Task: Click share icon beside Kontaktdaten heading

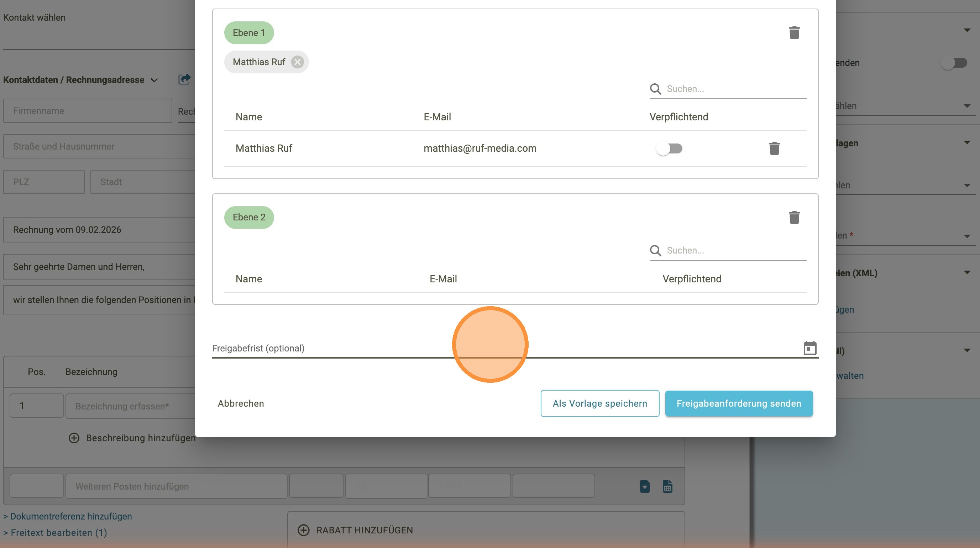Action: 184,79
